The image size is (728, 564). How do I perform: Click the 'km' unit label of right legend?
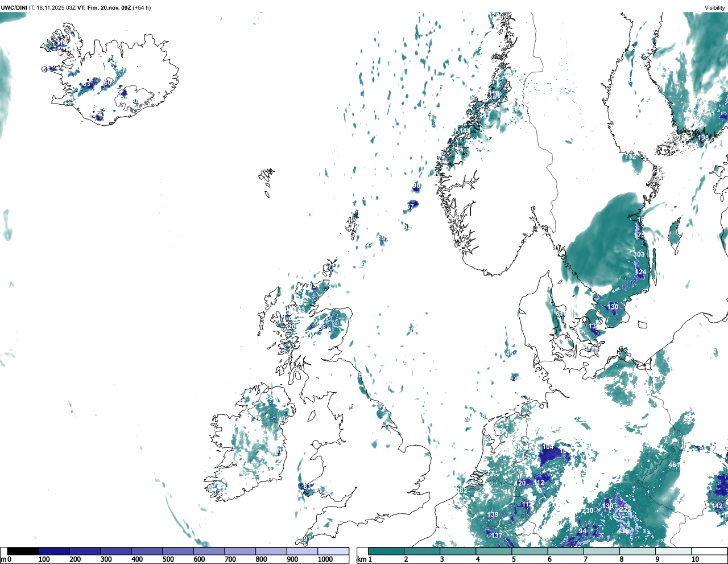click(x=362, y=559)
